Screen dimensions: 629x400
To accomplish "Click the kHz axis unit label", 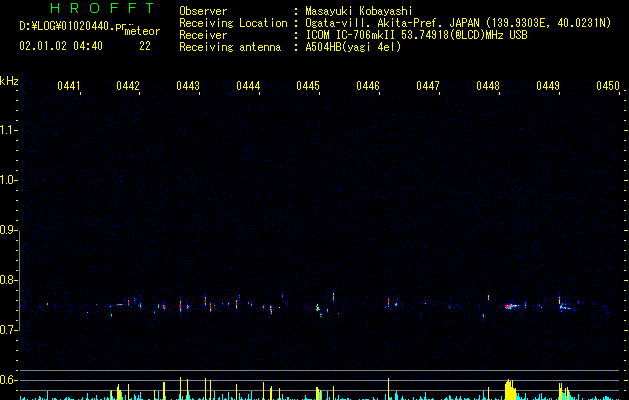I will 9,81.
